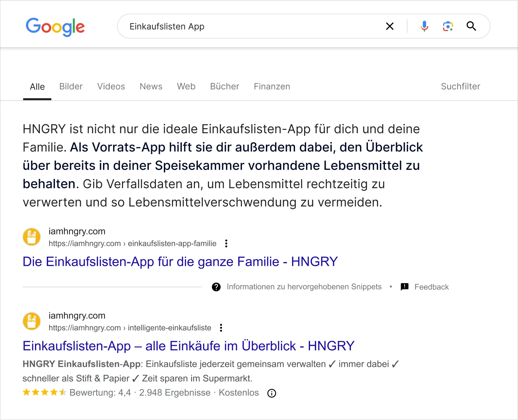Viewport: 518px width, 420px height.
Task: Switch to the Bücher tab
Action: [x=225, y=86]
